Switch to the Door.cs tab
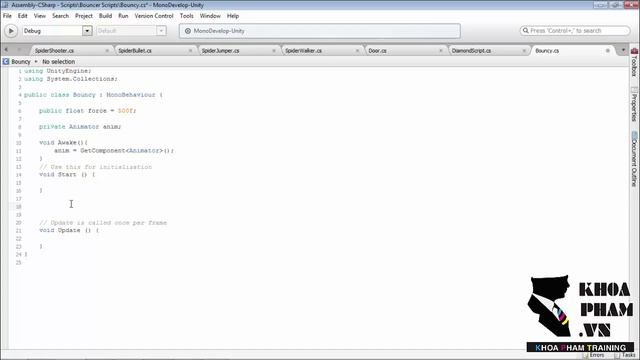640x360 pixels. [x=377, y=51]
